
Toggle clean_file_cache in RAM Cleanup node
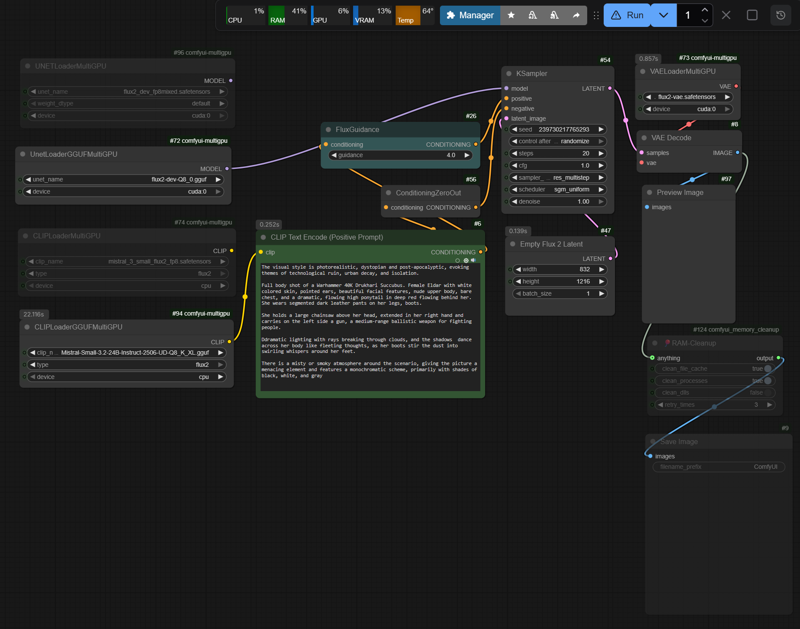pos(767,369)
